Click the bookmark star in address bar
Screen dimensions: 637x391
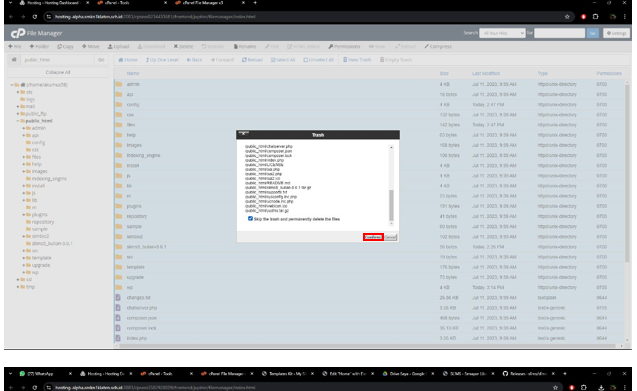tap(567, 17)
